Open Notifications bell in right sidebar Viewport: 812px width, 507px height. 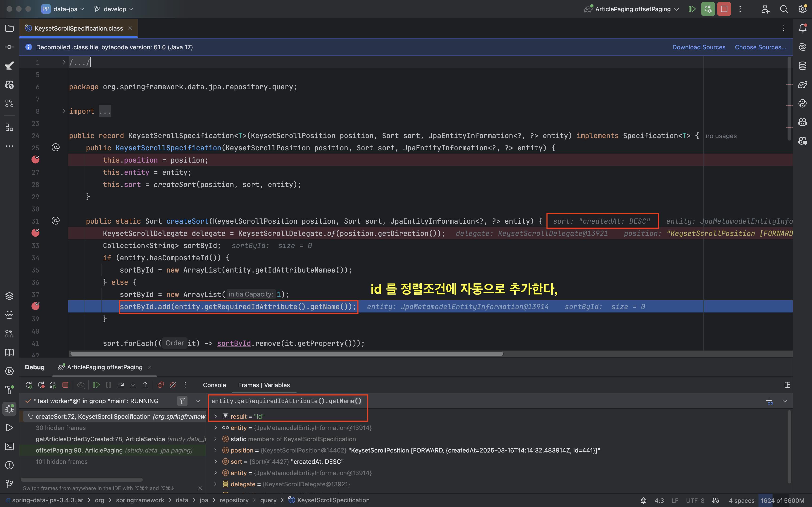802,28
